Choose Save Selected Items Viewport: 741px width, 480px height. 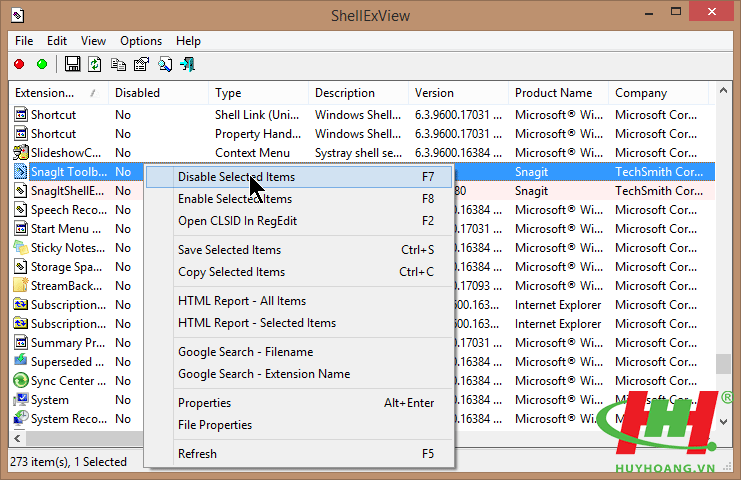click(x=299, y=249)
